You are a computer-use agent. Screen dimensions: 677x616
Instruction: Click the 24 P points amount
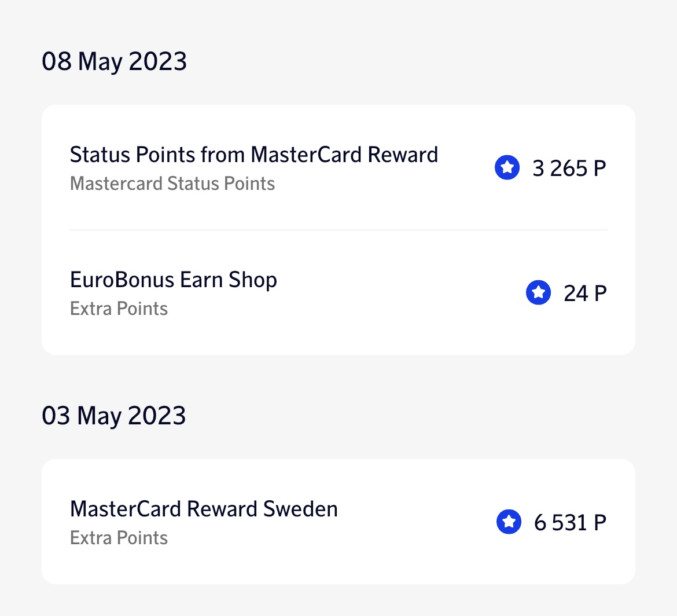coord(584,293)
